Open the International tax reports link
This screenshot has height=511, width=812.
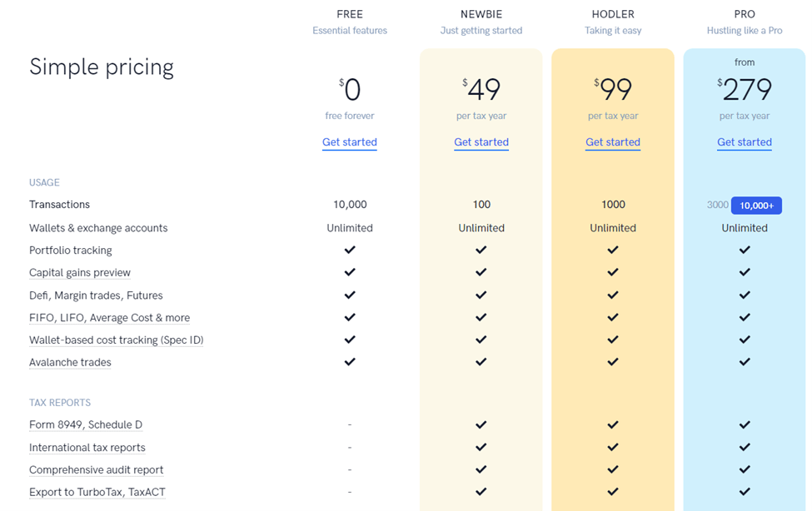pos(87,448)
